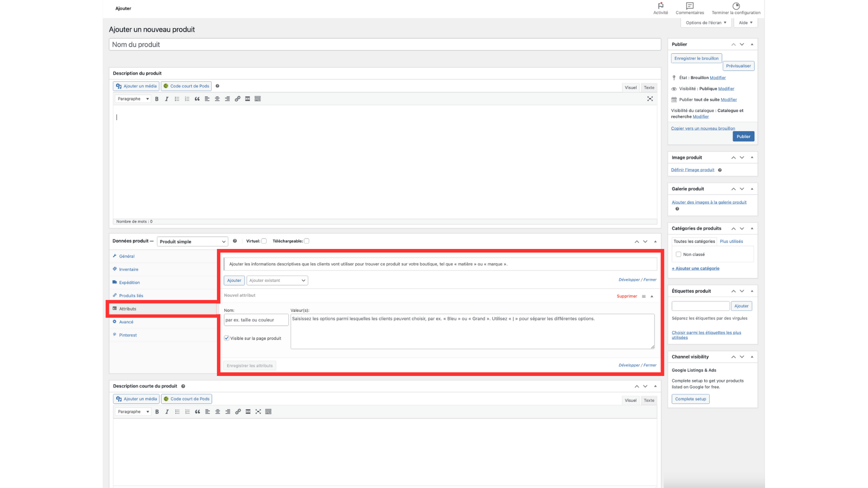The image size is (868, 488).
Task: Enter distraction-free fullscreen editor mode
Action: point(650,99)
